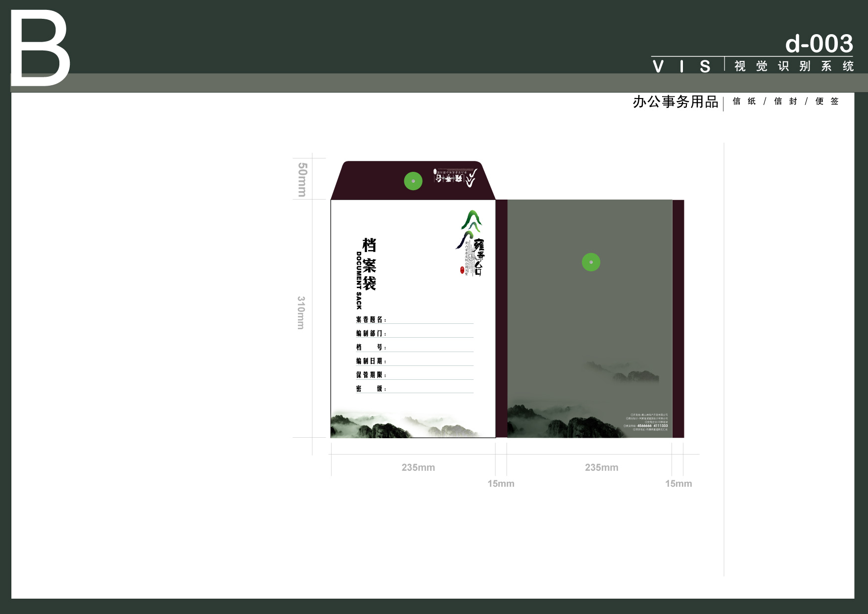This screenshot has height=614, width=868.
Task: Click the 310mm dimension label
Action: (301, 312)
